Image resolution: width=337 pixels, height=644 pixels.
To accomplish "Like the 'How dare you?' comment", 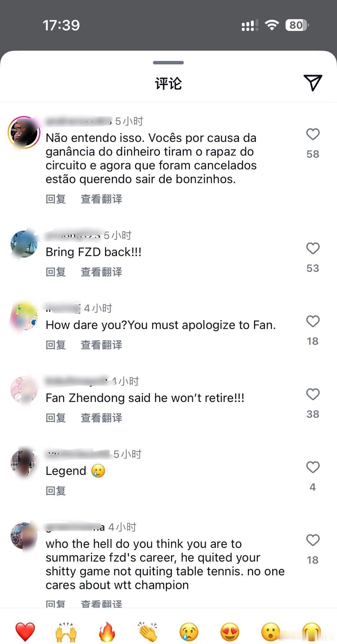I will (x=313, y=321).
